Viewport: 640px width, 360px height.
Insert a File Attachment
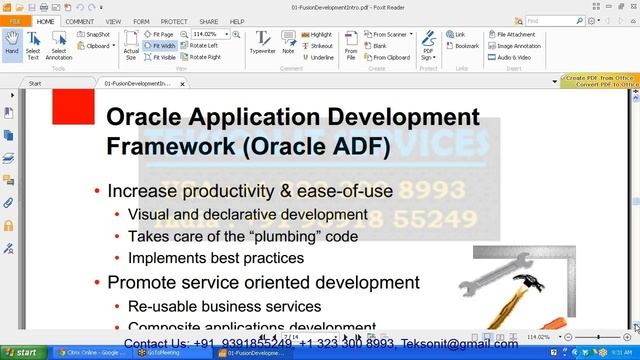click(512, 34)
